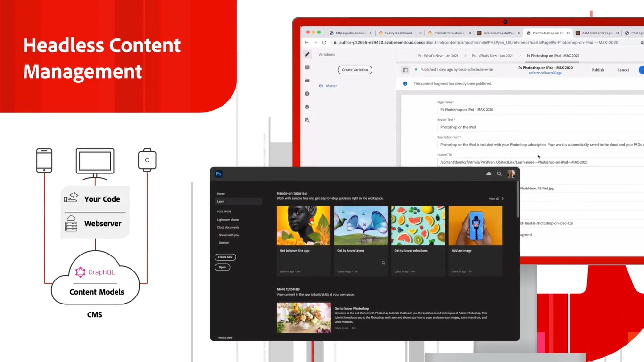
Task: Click More tutorials heading
Action: pyautogui.click(x=288, y=289)
